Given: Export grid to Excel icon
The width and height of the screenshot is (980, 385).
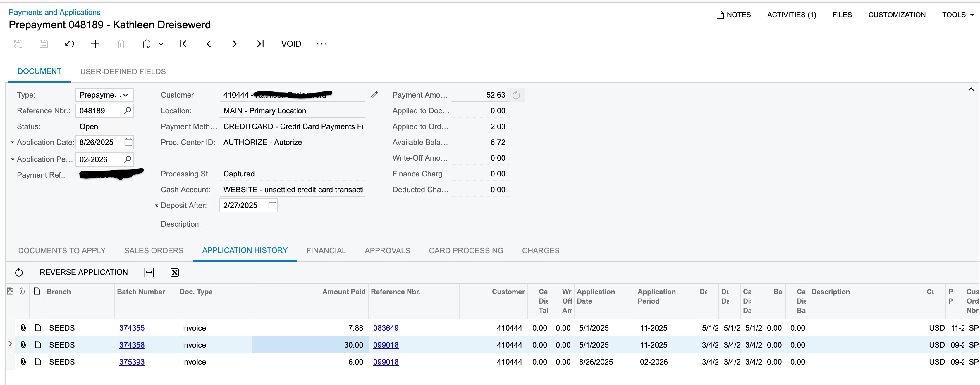Looking at the screenshot, I should (175, 272).
